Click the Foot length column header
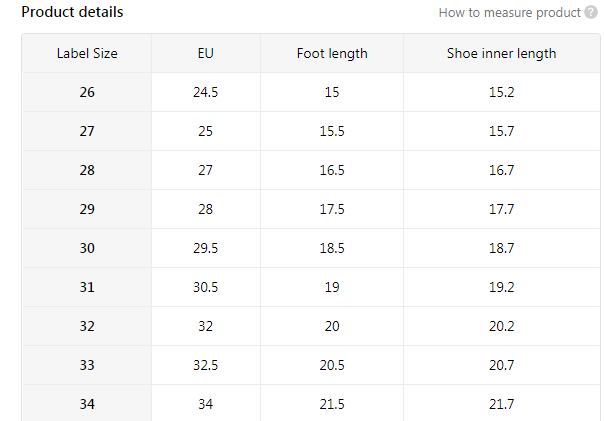604x421 pixels. (x=332, y=53)
